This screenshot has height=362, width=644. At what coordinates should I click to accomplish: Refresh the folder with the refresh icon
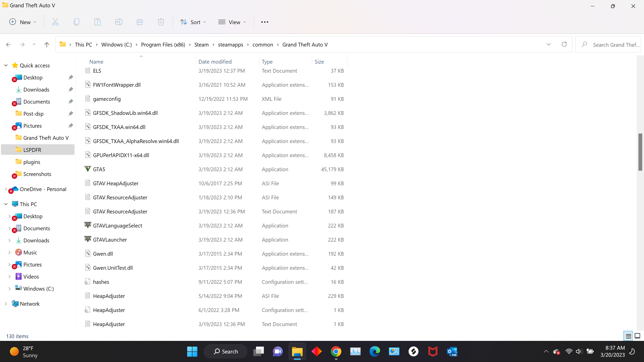pos(564,44)
